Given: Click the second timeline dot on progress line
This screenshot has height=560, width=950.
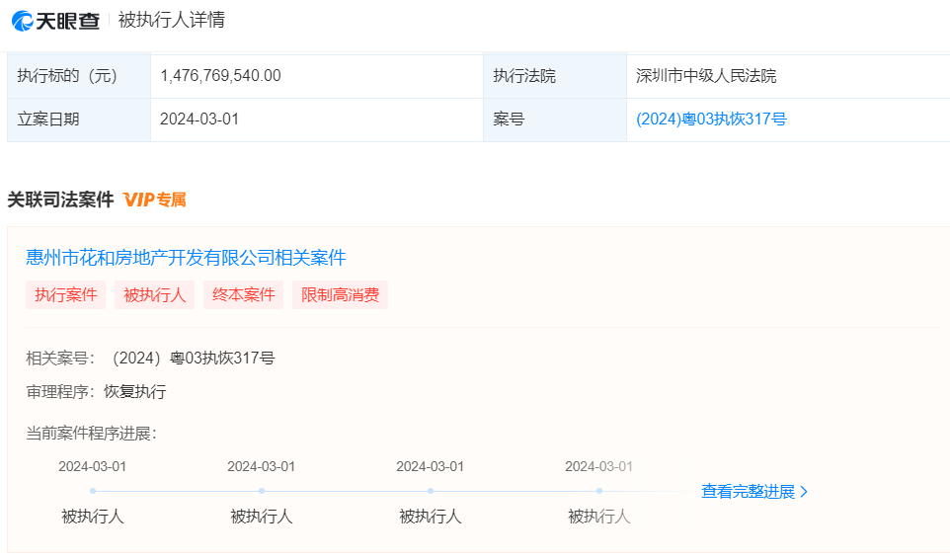Looking at the screenshot, I should coord(262,491).
